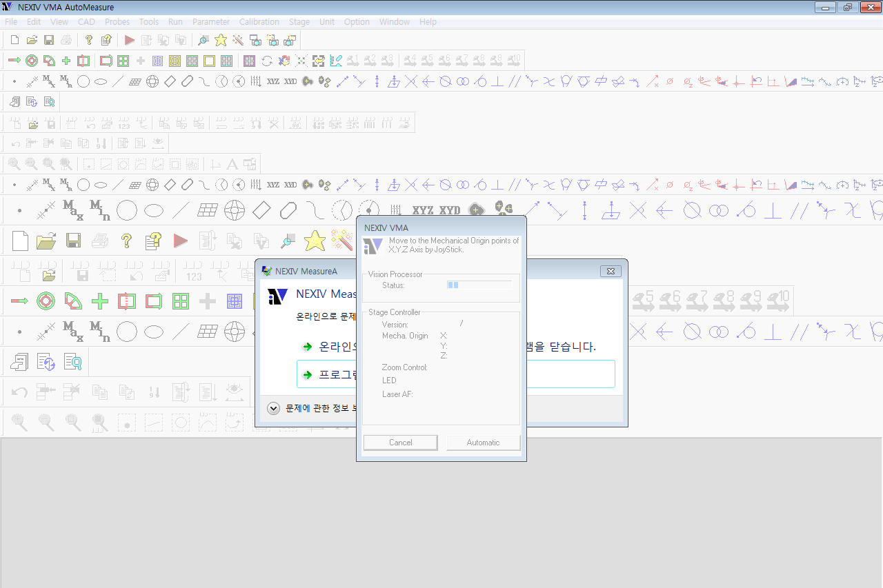Click the Vision Processor status progress bar
883x588 pixels.
(x=479, y=285)
